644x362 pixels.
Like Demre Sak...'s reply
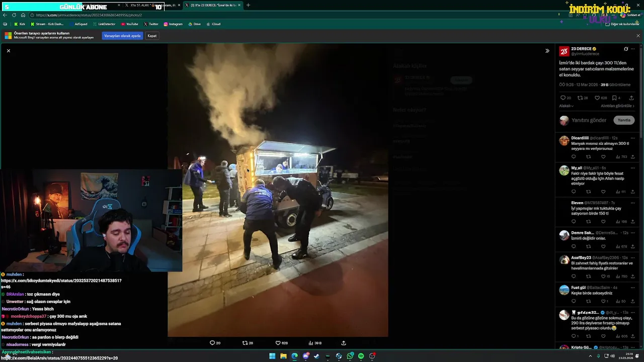603,246
